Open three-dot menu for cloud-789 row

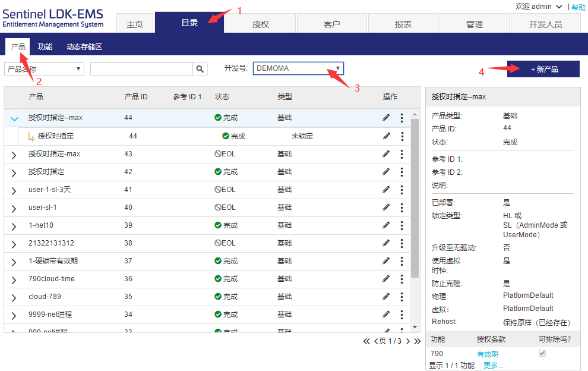[x=402, y=297]
